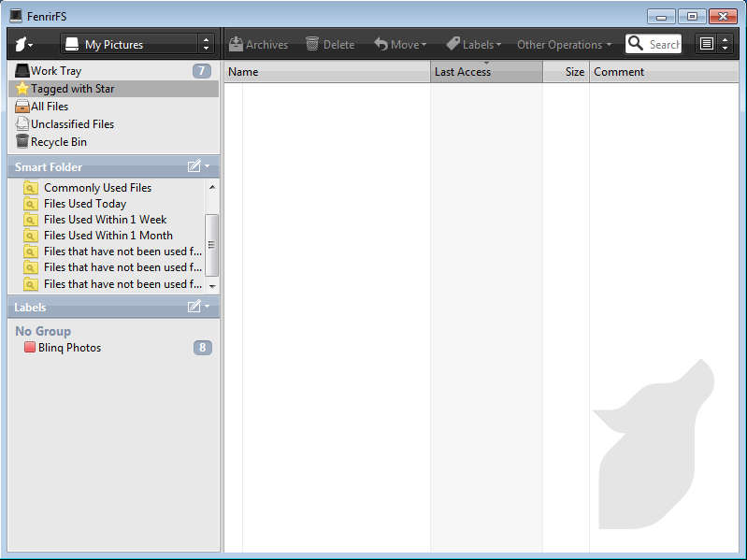Screen dimensions: 747x560
Task: Click the yellow star icon
Action: (x=22, y=89)
